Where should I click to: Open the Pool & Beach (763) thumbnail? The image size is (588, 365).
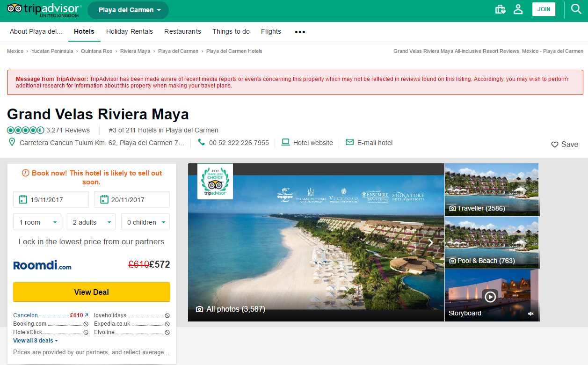click(x=492, y=242)
